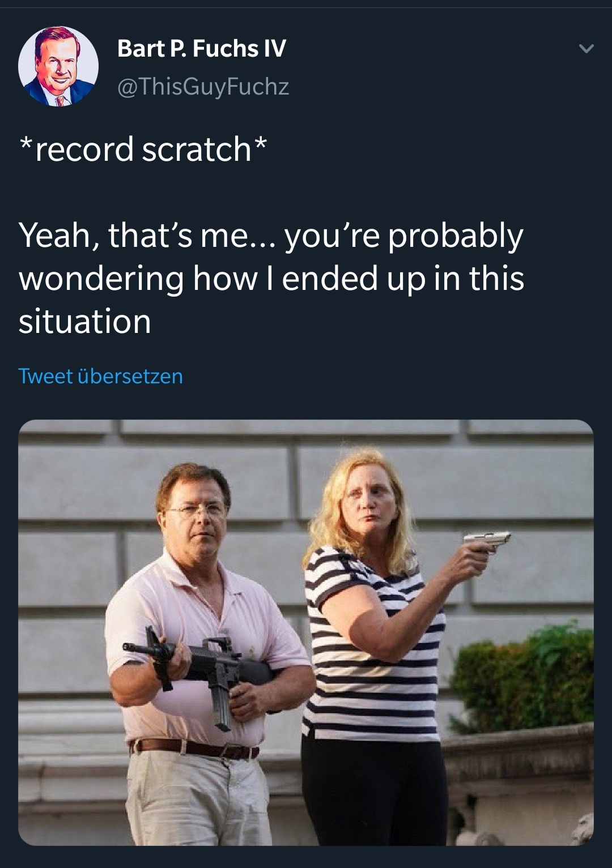This screenshot has width=612, height=868.
Task: Select the *record scratch* text line
Action: click(x=143, y=149)
